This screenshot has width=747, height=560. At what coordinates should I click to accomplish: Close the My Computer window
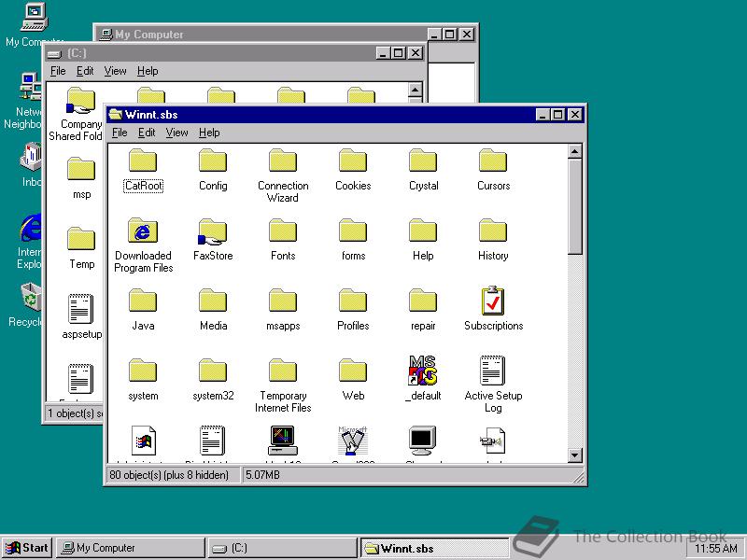pyautogui.click(x=467, y=35)
